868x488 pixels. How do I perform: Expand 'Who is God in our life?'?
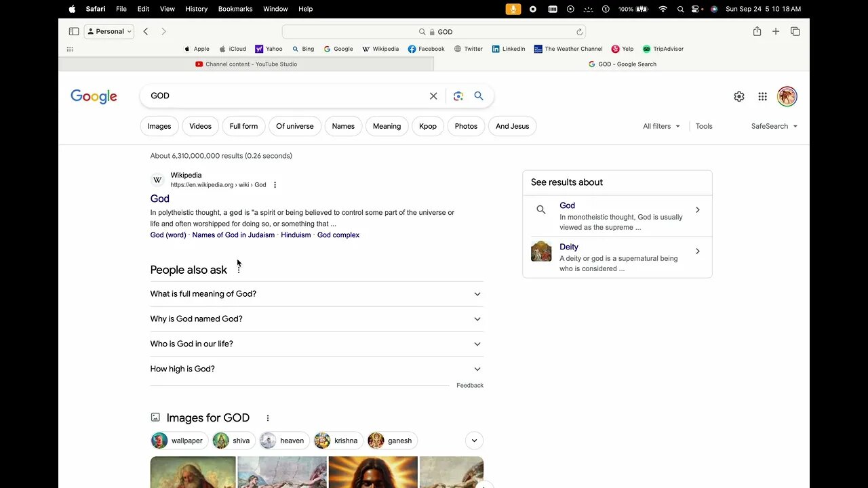pyautogui.click(x=317, y=344)
